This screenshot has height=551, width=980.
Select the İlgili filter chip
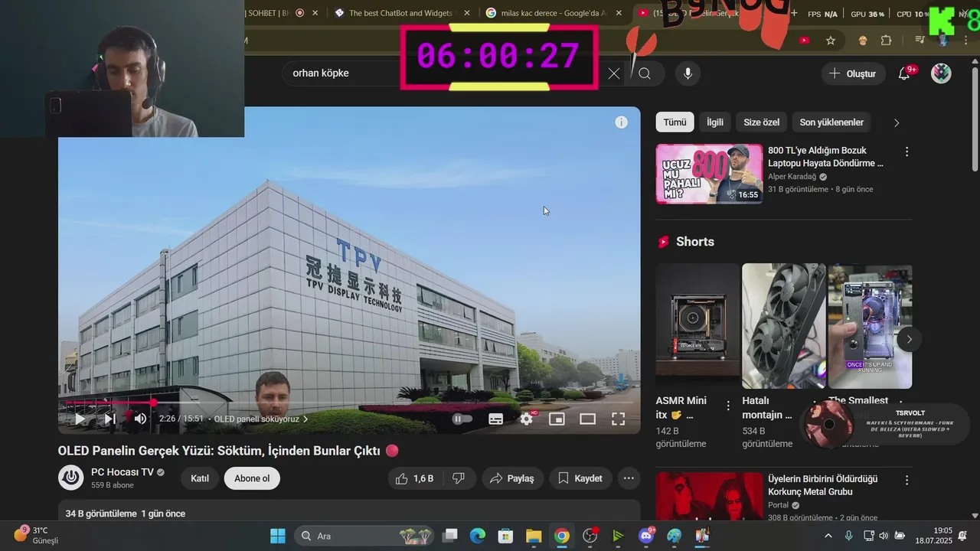[715, 122]
